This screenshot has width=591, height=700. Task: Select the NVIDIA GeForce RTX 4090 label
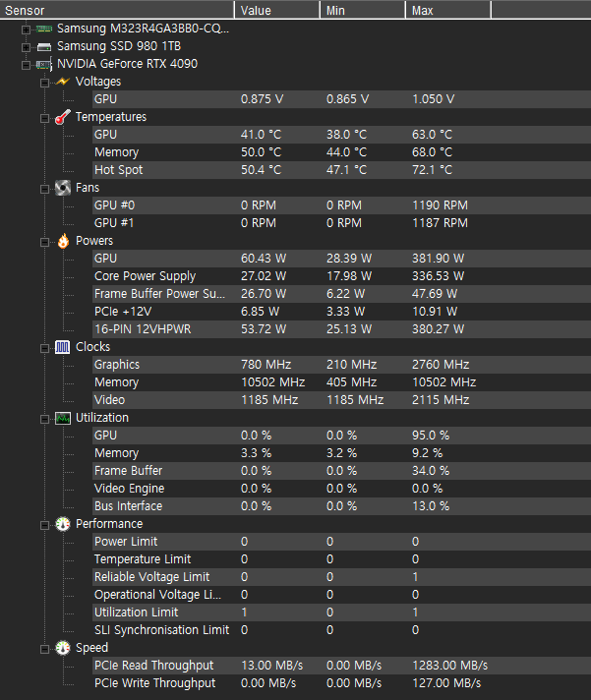click(127, 64)
